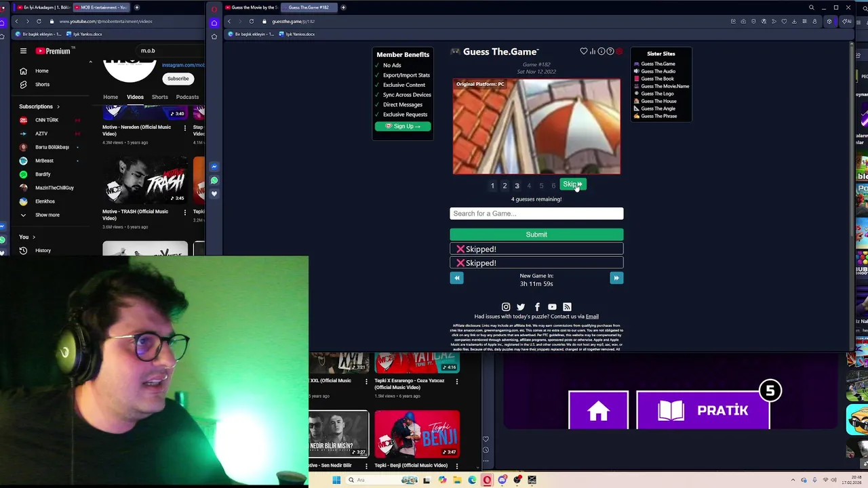Viewport: 868px width, 488px height.
Task: Switch to the channel Podcasts tab
Action: (x=187, y=97)
